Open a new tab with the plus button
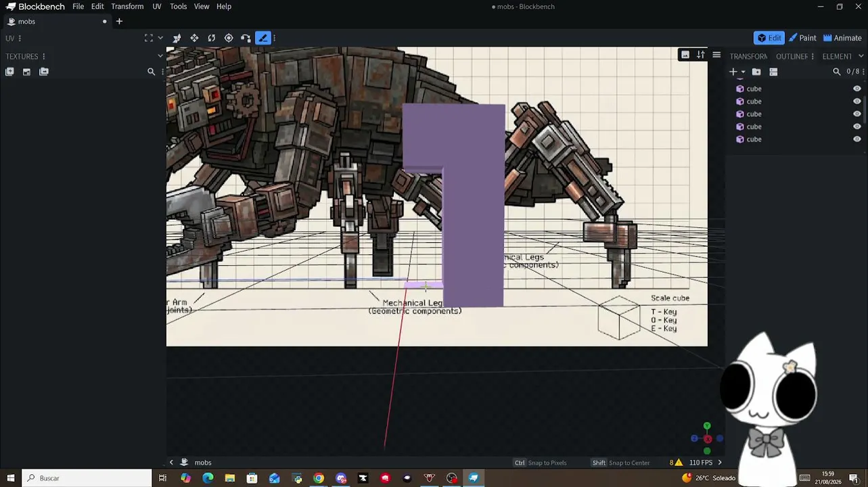Image resolution: width=868 pixels, height=487 pixels. click(x=119, y=22)
